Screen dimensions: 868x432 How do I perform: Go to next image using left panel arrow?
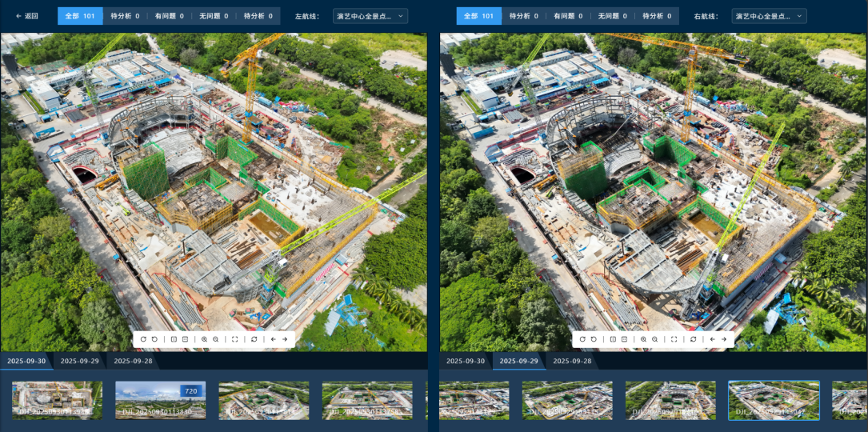(285, 339)
